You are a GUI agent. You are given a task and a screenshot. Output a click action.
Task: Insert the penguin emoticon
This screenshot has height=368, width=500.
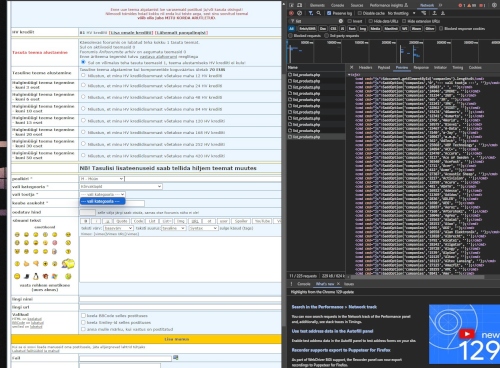pos(36,276)
